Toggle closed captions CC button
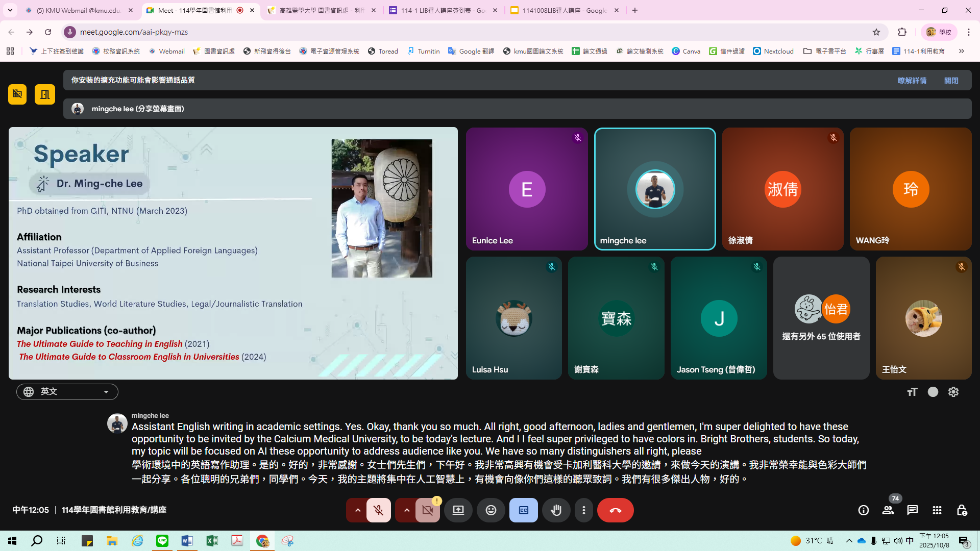The image size is (980, 551). coord(523,510)
